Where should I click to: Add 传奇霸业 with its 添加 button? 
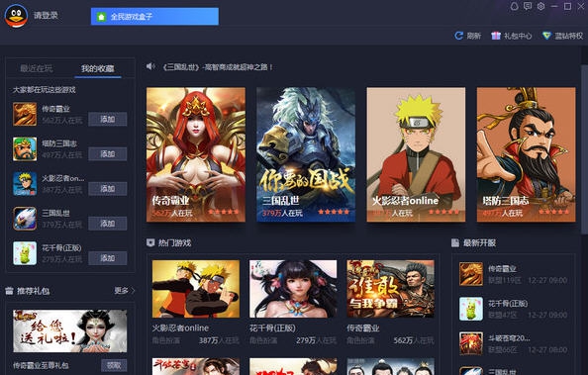[108, 120]
